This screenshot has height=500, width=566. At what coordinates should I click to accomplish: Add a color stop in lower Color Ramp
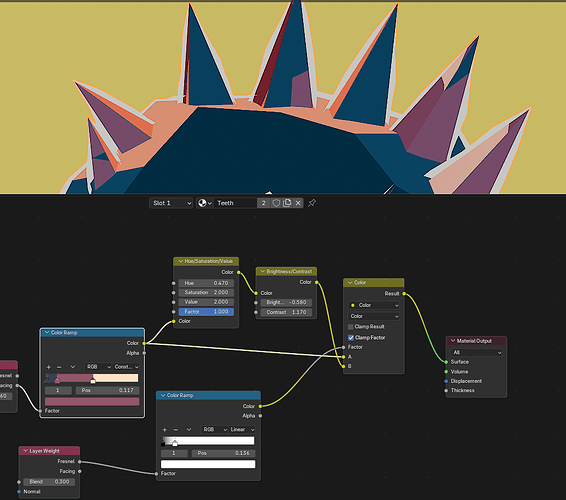click(165, 430)
